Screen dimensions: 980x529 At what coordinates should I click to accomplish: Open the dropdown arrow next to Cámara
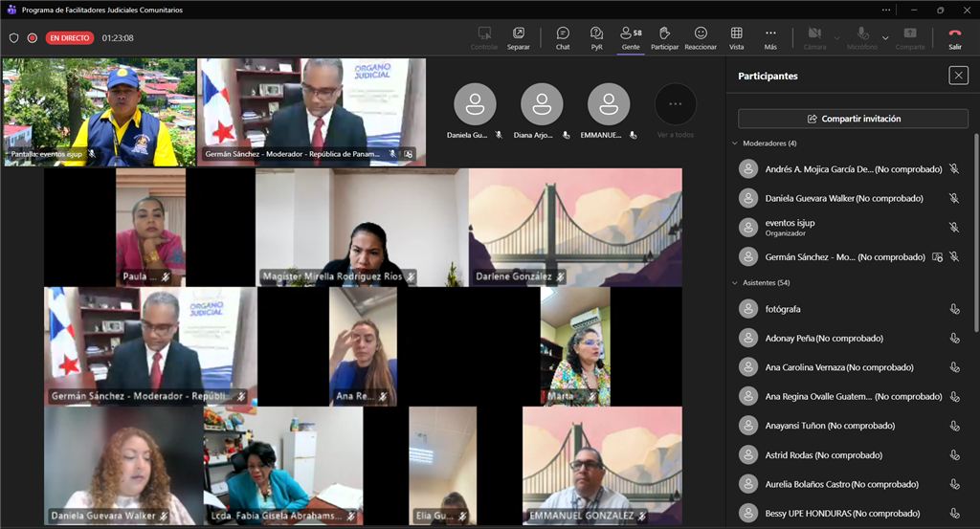point(837,38)
